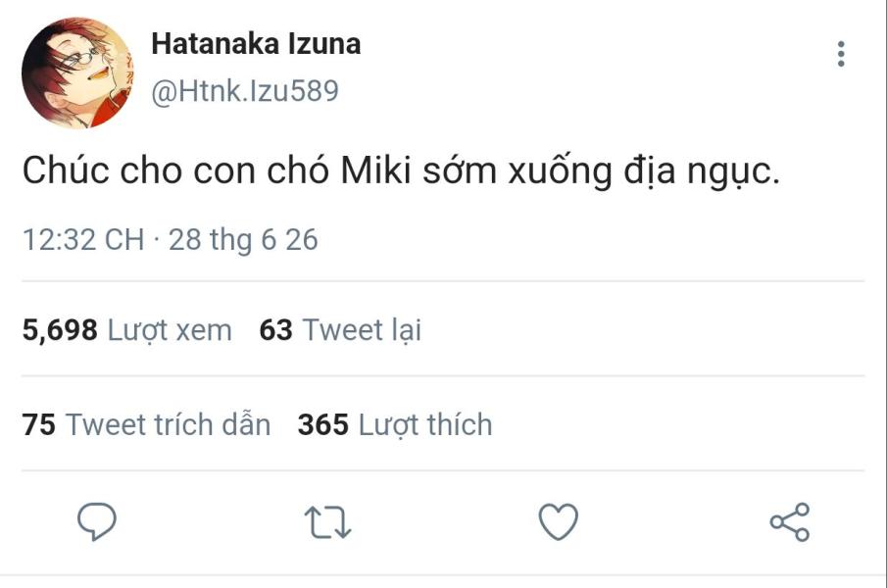Open the @Htnk.Izu589 handle
The width and height of the screenshot is (887, 588).
tap(244, 91)
